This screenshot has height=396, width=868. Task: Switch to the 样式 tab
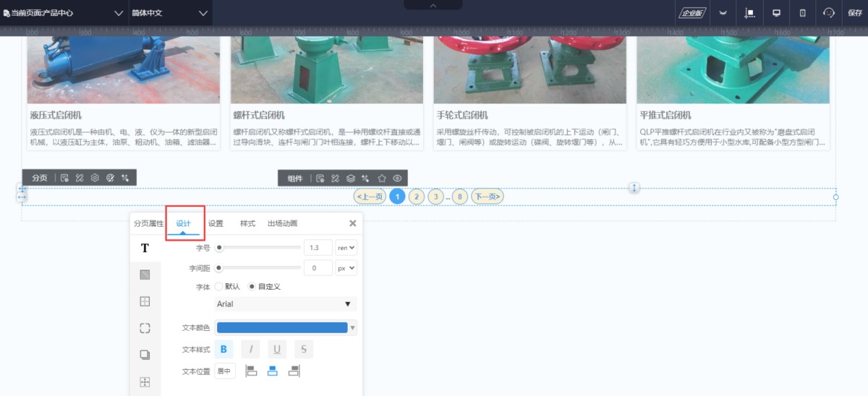247,223
